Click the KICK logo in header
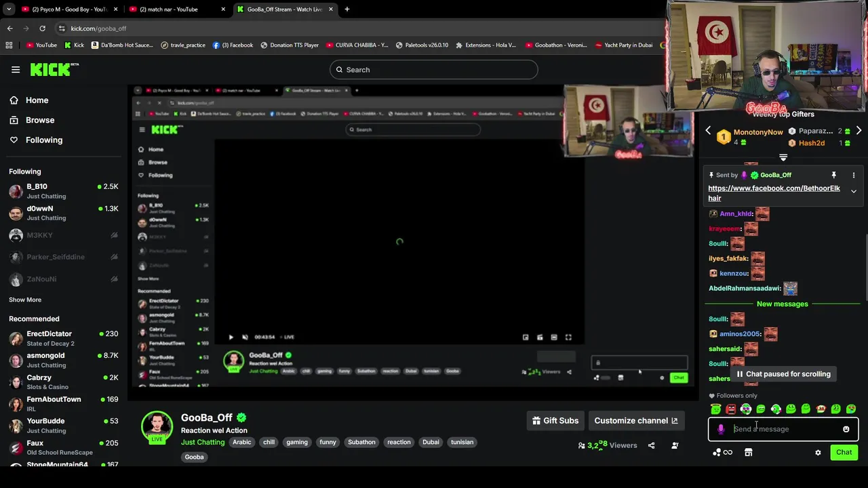The height and width of the screenshot is (488, 868). 54,69
